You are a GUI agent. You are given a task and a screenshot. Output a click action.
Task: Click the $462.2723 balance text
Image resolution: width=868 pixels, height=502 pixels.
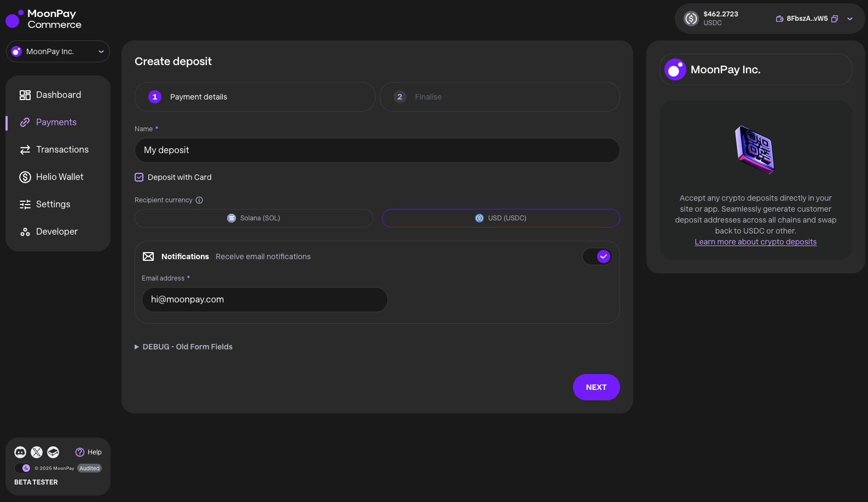tap(721, 14)
